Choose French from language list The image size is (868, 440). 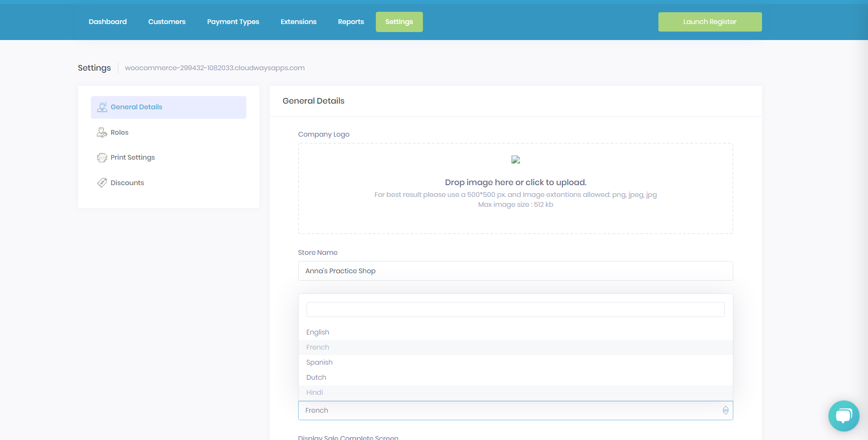(516, 347)
